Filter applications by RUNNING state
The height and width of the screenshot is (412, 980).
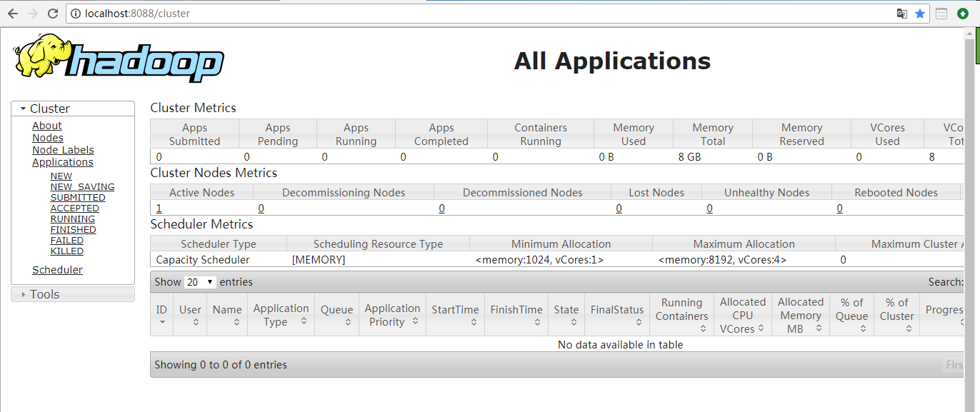coord(73,219)
